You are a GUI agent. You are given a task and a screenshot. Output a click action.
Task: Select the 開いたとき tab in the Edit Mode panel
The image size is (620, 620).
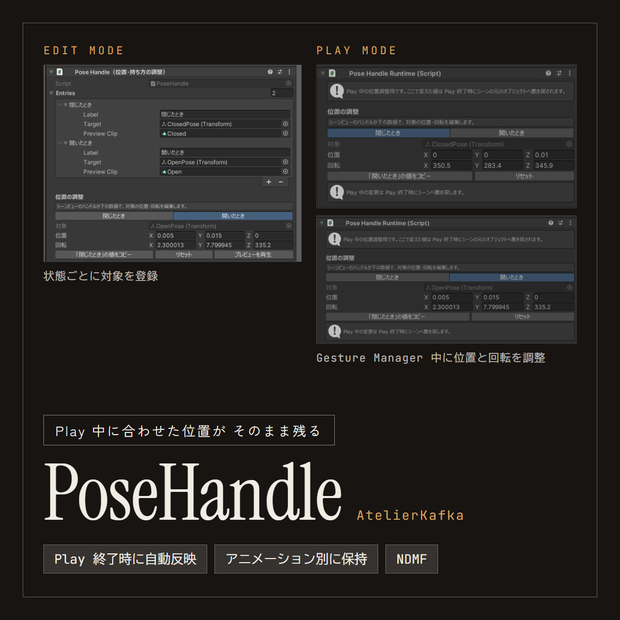(233, 216)
